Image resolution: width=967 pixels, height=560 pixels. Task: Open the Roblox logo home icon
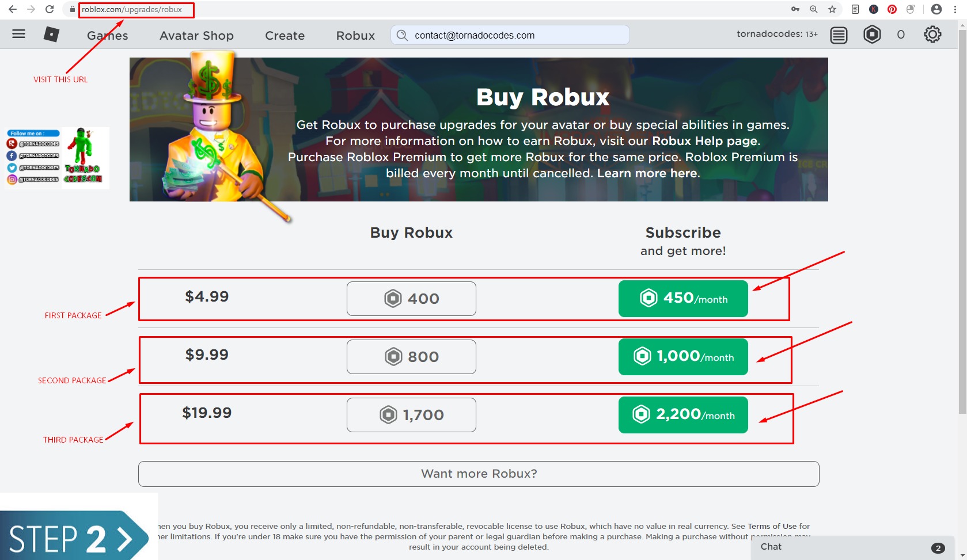click(x=51, y=34)
